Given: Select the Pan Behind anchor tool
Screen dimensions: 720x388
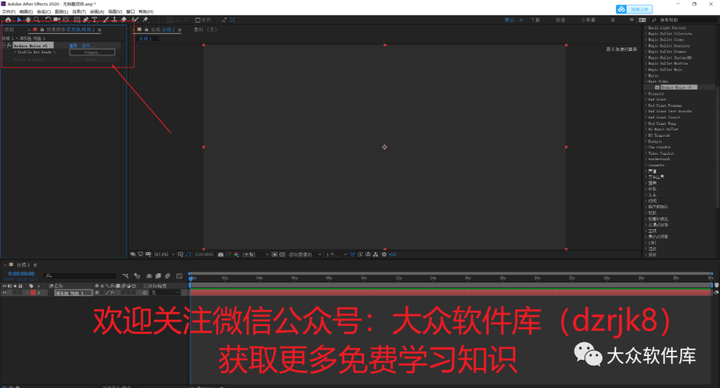Looking at the screenshot, I should (66, 20).
